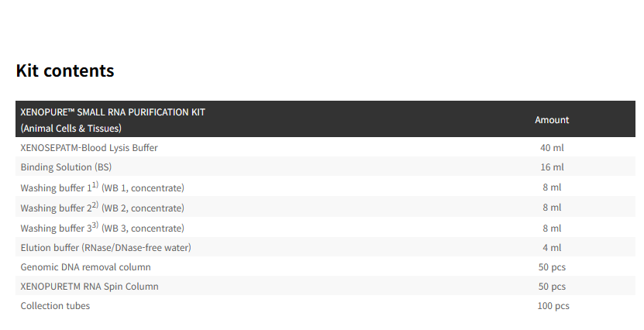Select the XENOPURETM RNA Spin Column label
Viewport: 644px width, 330px height.
89,287
